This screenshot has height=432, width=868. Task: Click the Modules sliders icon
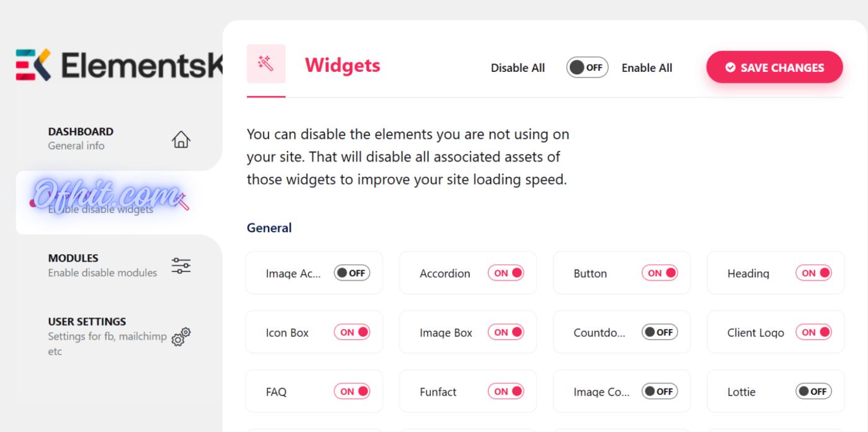181,266
